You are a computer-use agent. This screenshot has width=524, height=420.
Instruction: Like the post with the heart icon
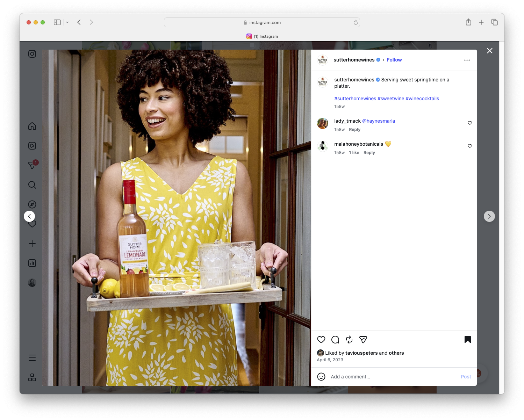click(321, 340)
